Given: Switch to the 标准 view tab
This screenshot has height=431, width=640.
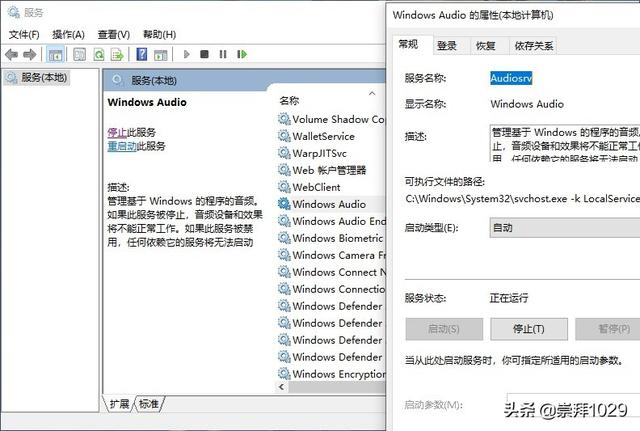Looking at the screenshot, I should [x=149, y=404].
